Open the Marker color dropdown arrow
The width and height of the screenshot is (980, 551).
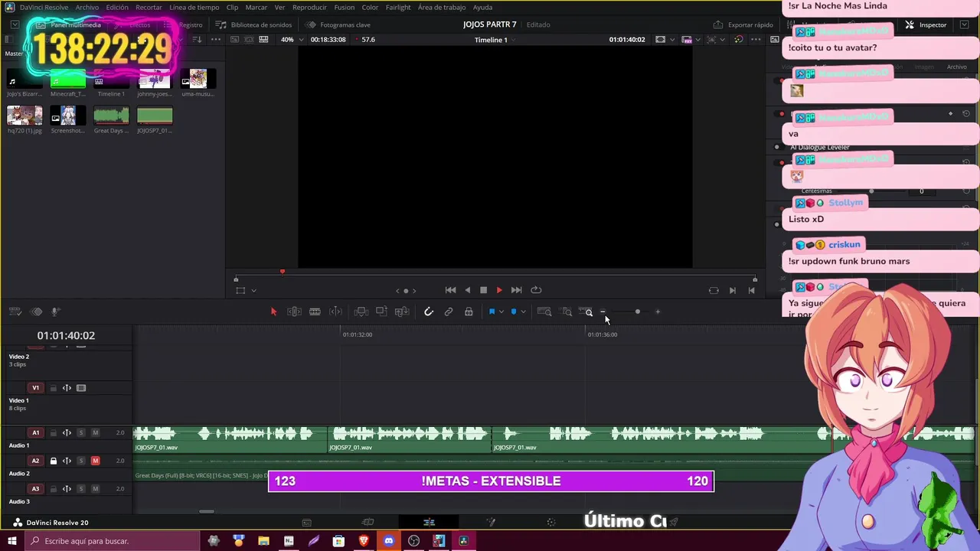point(523,311)
